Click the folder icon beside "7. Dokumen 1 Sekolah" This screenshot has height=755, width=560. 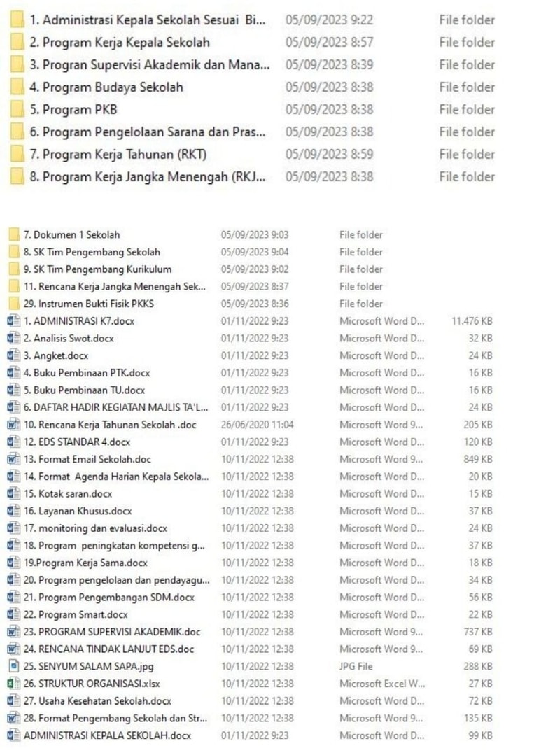[14, 235]
